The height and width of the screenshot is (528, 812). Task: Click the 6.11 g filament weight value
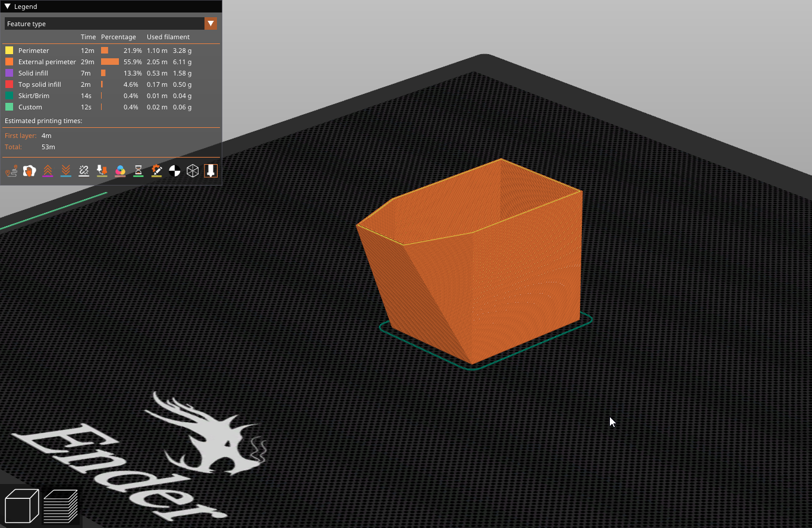coord(182,62)
